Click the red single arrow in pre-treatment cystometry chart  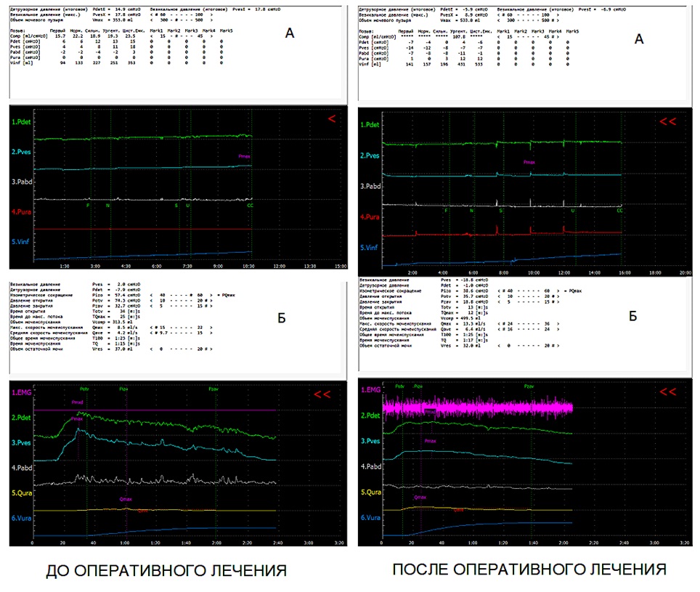(x=331, y=119)
